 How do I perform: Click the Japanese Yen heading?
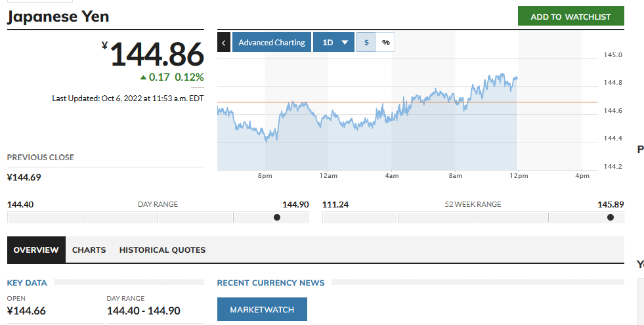(x=58, y=16)
